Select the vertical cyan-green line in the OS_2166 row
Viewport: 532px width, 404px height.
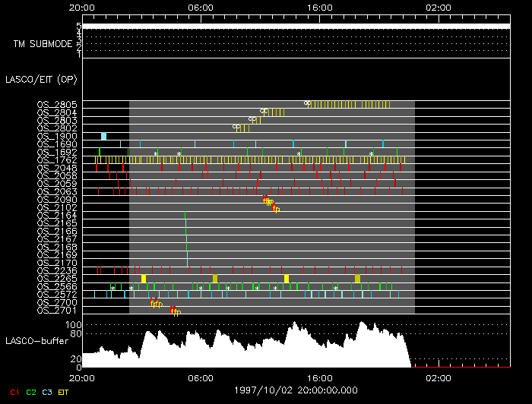[186, 232]
